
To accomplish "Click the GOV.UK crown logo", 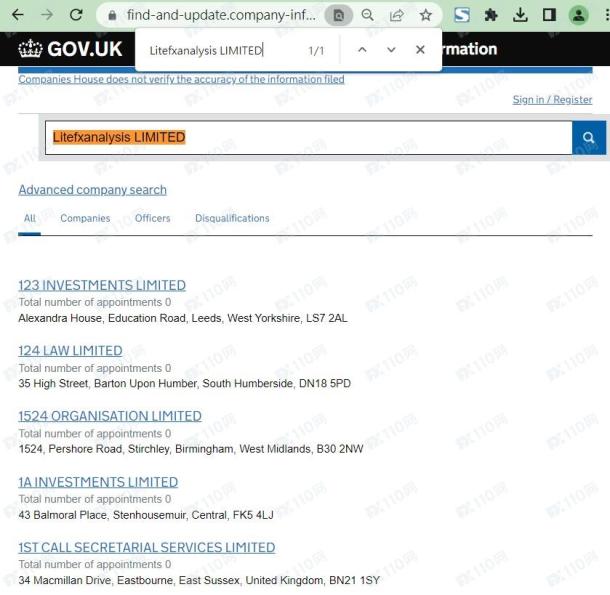I will pos(70,49).
